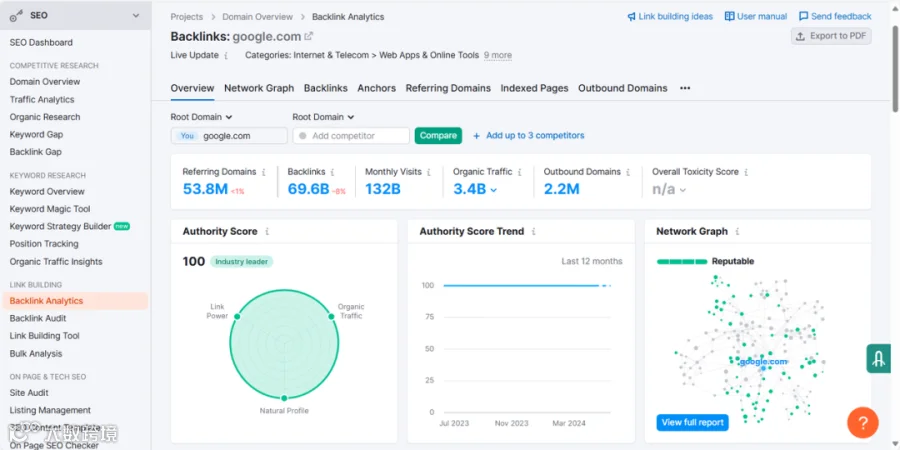Expand the Organic Traffic 3.4B chevron
This screenshot has height=450, width=900.
tap(494, 189)
